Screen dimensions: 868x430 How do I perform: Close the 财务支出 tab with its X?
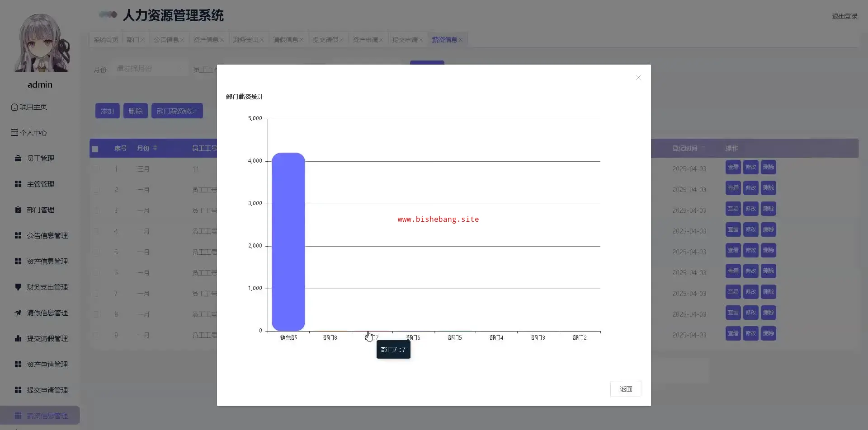click(x=262, y=40)
